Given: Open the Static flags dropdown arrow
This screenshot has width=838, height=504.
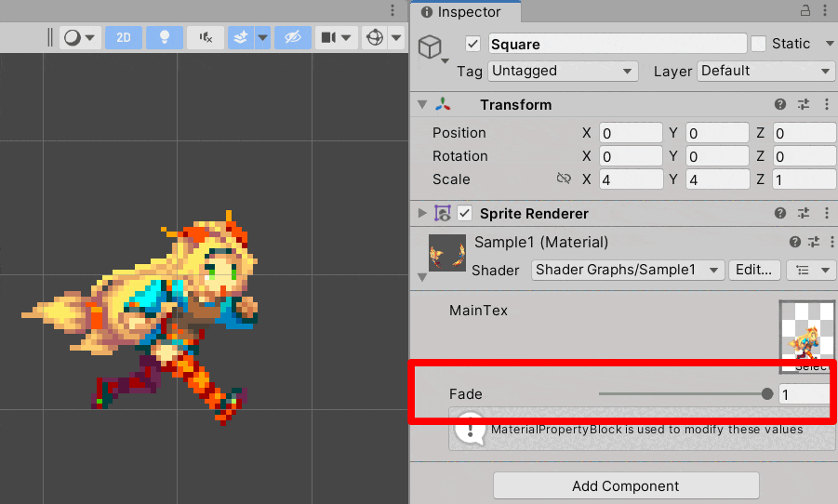Looking at the screenshot, I should click(x=830, y=44).
